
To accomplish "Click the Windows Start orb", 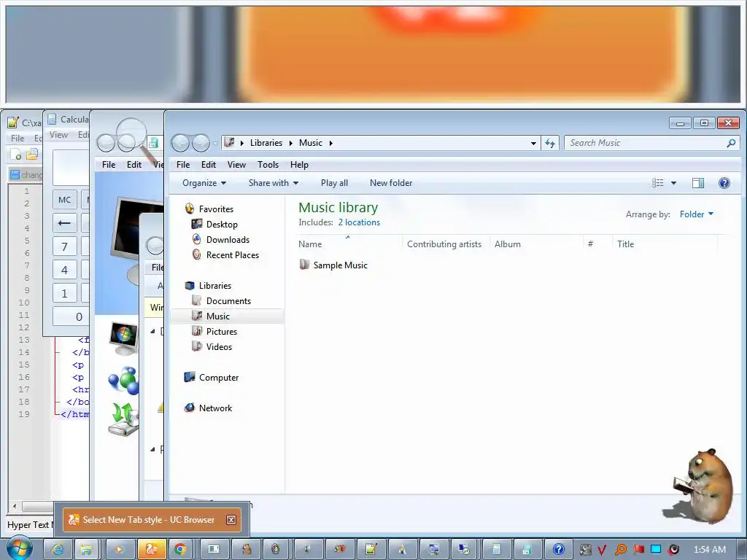I will click(19, 549).
